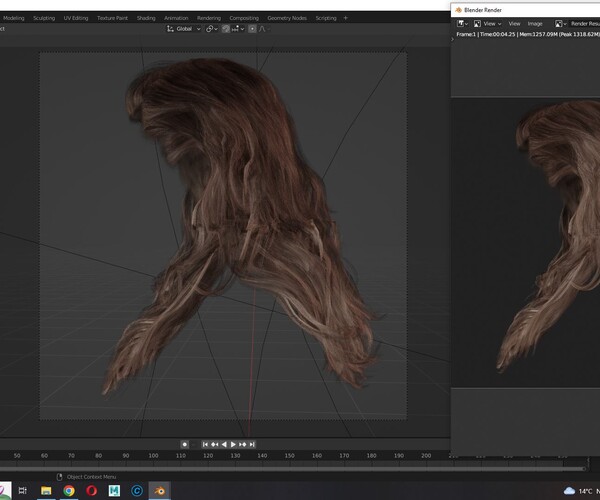The height and width of the screenshot is (500, 600).
Task: Click the Render Result image name field
Action: [x=584, y=24]
